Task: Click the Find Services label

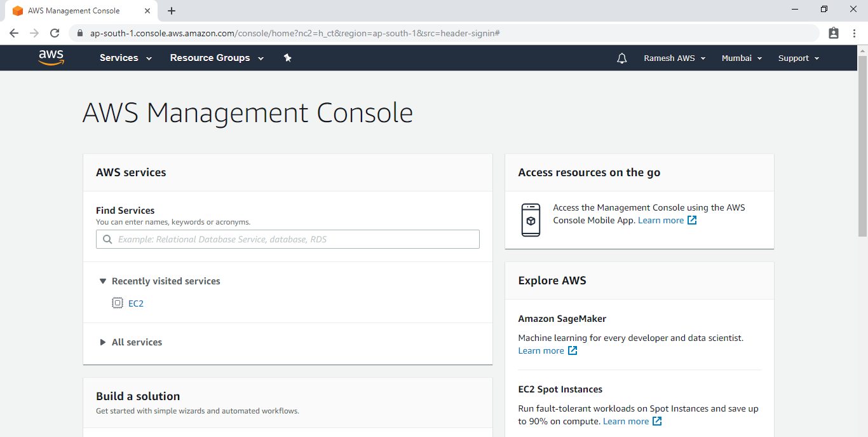Action: pos(125,211)
